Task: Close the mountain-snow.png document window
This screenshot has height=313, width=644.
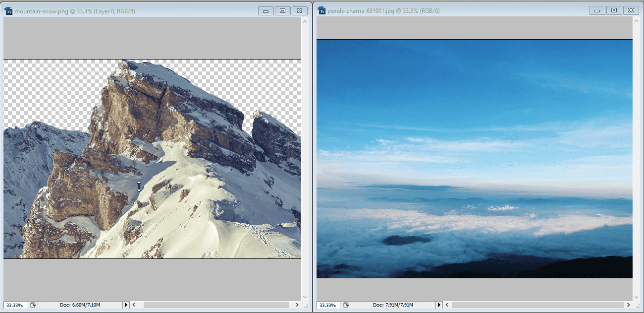Action: pos(299,10)
